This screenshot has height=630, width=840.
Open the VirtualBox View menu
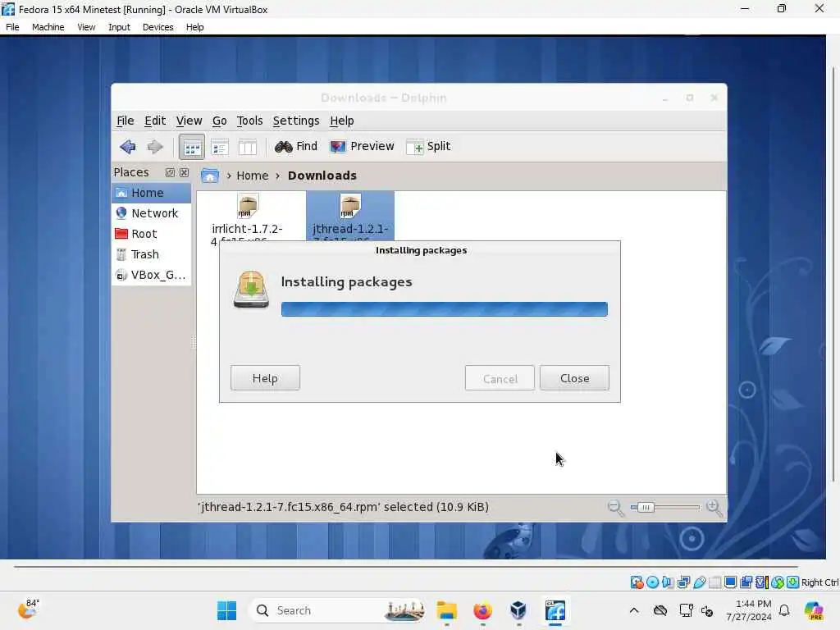[85, 27]
